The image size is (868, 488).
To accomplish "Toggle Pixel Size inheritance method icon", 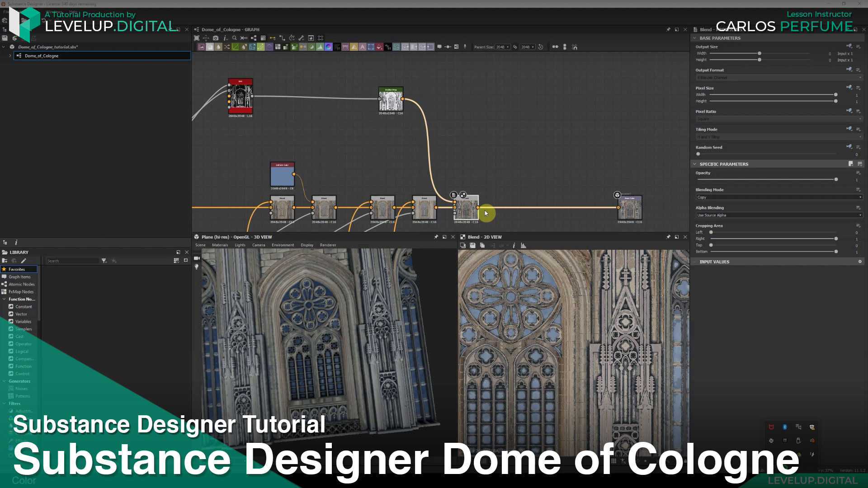I will 849,87.
